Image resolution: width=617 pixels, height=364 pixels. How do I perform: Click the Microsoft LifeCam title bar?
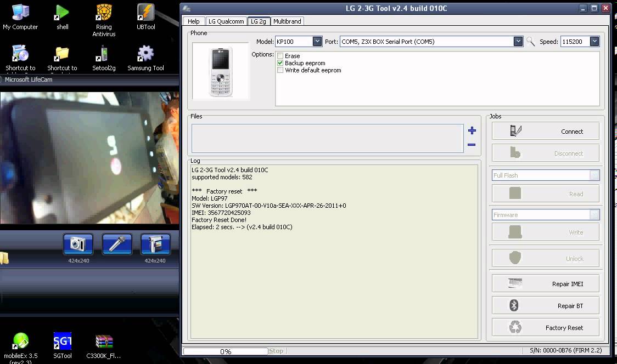point(89,79)
